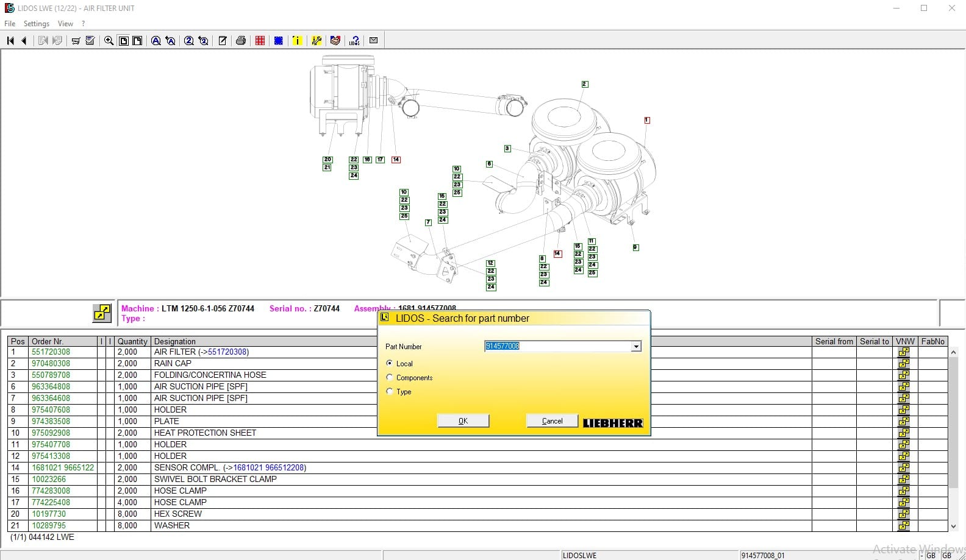Open the Settings menu
The width and height of the screenshot is (966, 560).
pos(37,24)
